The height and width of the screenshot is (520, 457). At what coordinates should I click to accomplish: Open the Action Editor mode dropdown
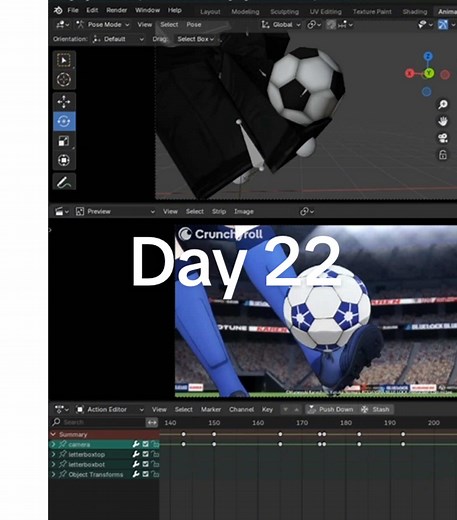[x=110, y=409]
